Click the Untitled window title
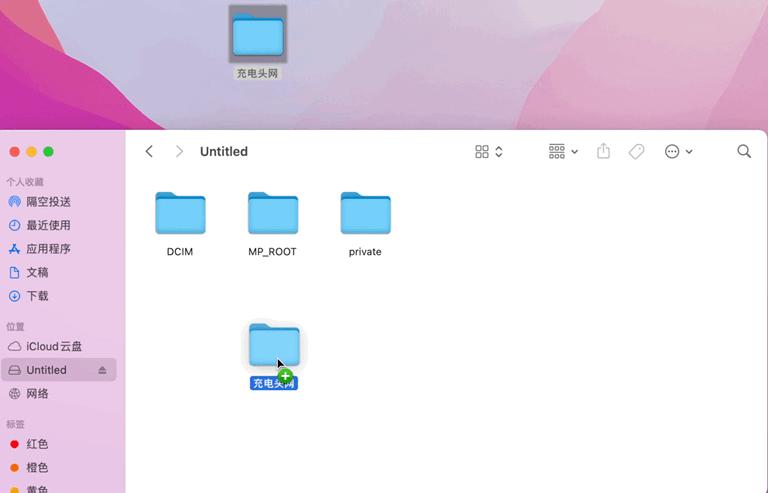 pos(224,151)
